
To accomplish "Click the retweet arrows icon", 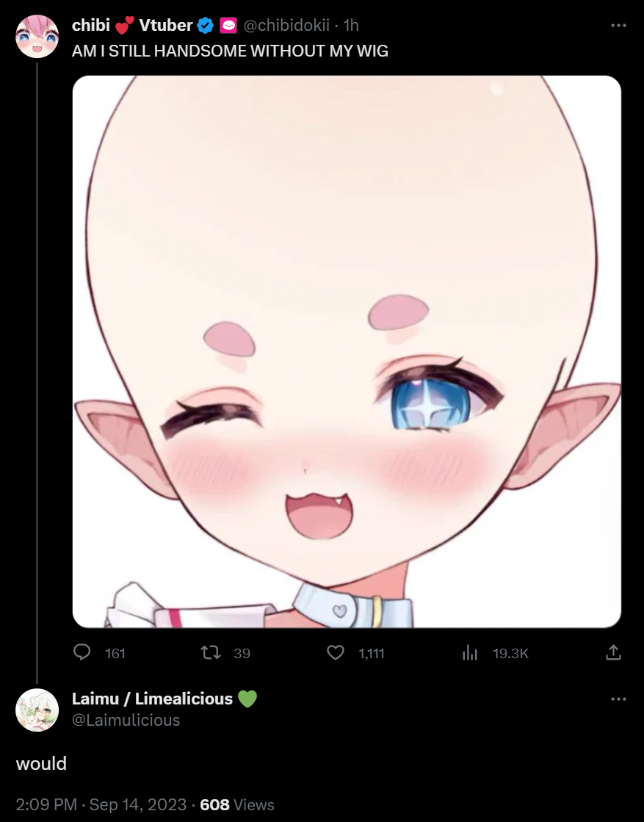I will (211, 652).
